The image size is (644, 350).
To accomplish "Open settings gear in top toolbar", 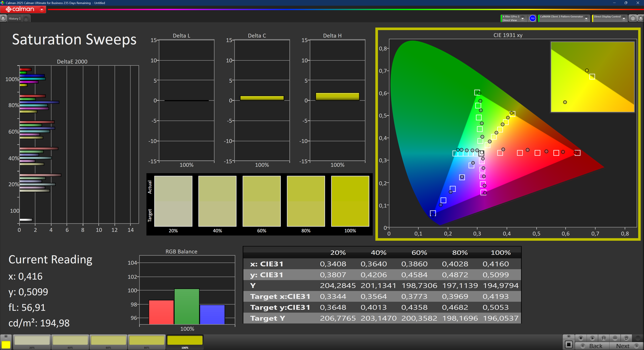I will (x=633, y=18).
